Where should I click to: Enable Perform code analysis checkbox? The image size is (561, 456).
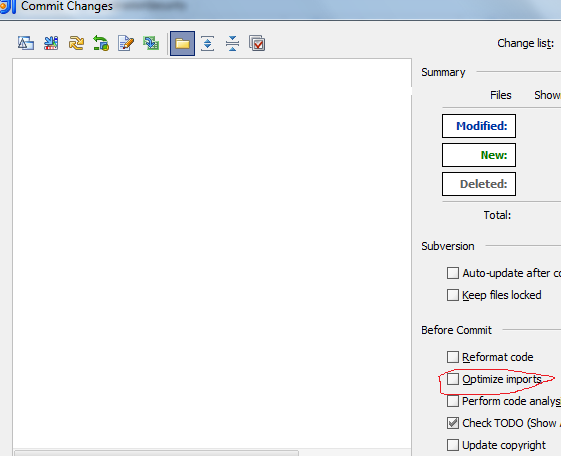[453, 401]
